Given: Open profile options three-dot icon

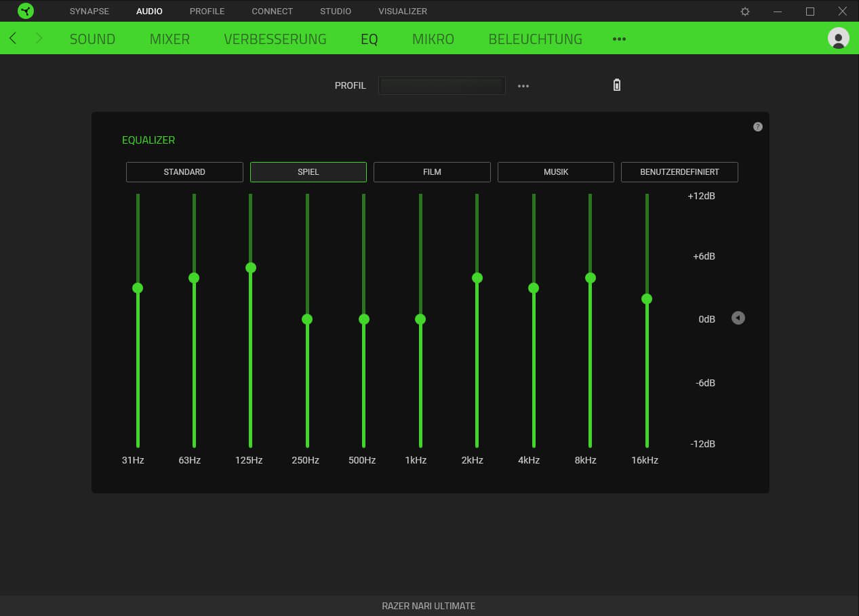Looking at the screenshot, I should click(x=523, y=86).
